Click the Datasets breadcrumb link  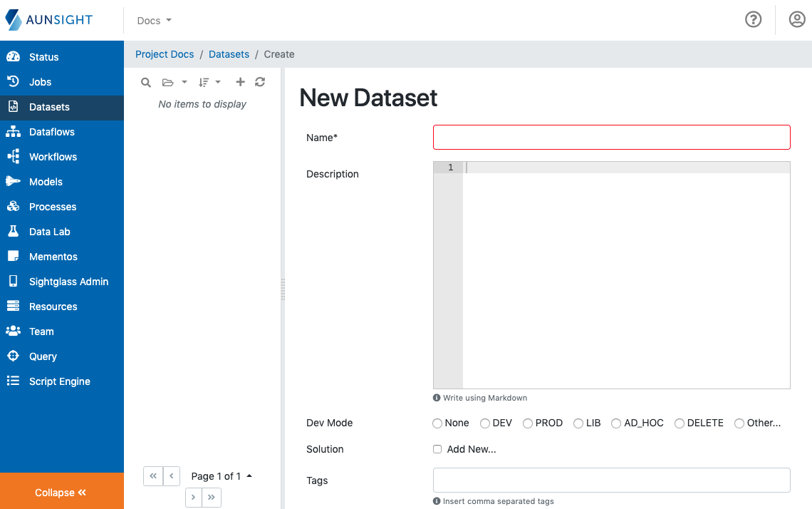point(229,54)
